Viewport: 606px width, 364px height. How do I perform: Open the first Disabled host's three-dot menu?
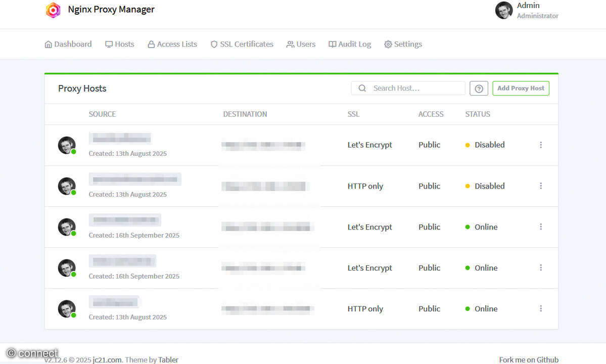point(541,145)
